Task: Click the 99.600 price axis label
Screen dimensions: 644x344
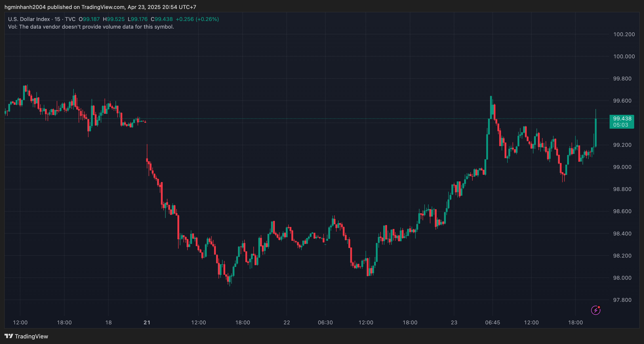Action: [x=622, y=101]
